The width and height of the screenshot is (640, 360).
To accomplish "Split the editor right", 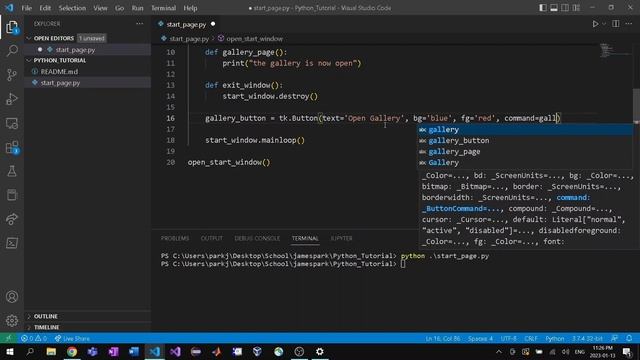I will click(x=616, y=24).
